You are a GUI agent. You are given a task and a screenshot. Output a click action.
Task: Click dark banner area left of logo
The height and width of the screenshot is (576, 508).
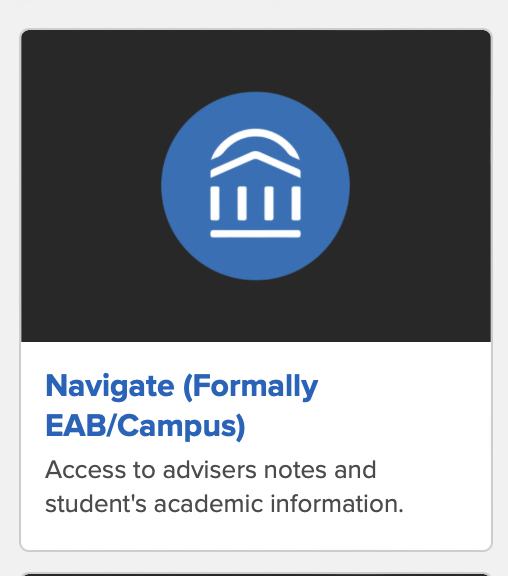coord(91,186)
